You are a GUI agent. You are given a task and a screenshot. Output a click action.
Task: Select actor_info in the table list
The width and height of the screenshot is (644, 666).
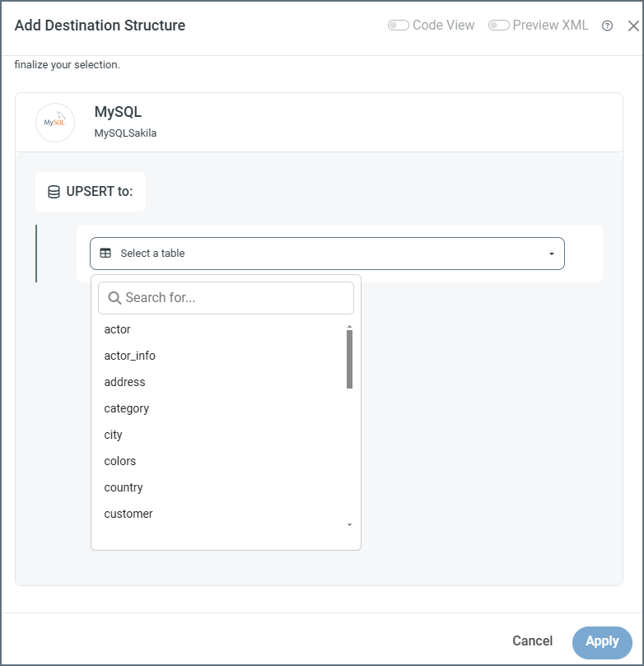pos(130,356)
